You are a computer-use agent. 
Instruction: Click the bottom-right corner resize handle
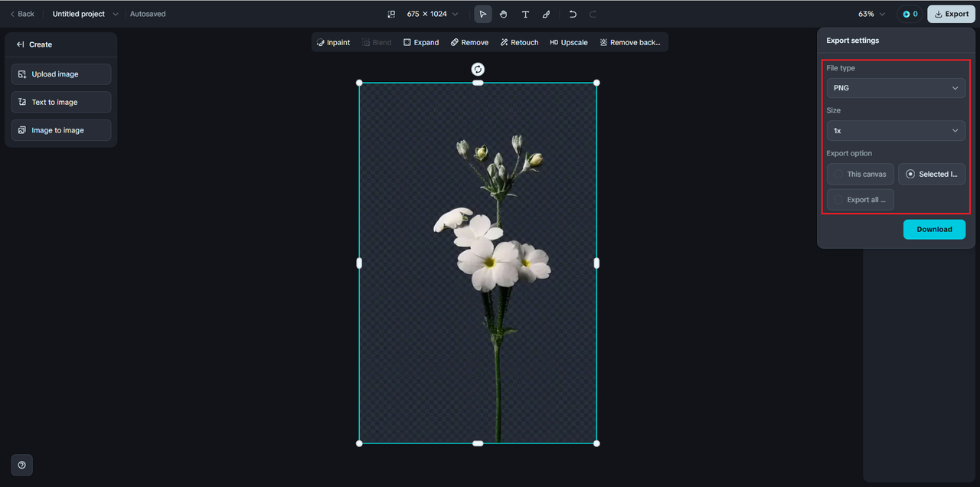(596, 443)
